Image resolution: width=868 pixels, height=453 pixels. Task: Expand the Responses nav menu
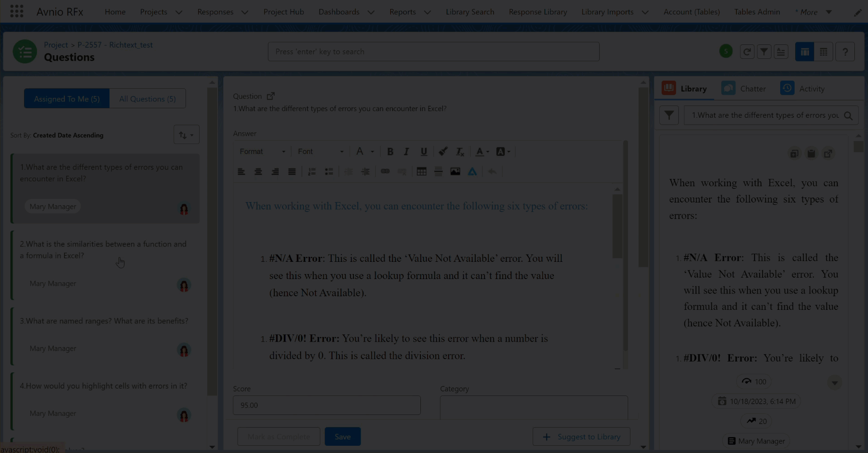coord(245,12)
